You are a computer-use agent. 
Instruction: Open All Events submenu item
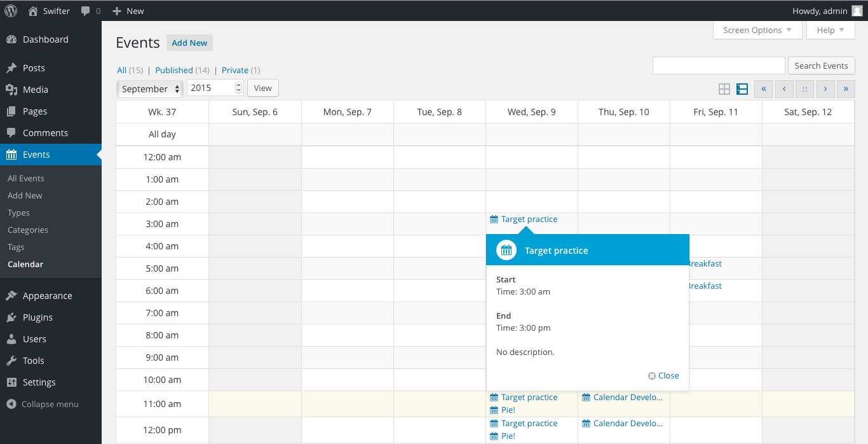(26, 178)
